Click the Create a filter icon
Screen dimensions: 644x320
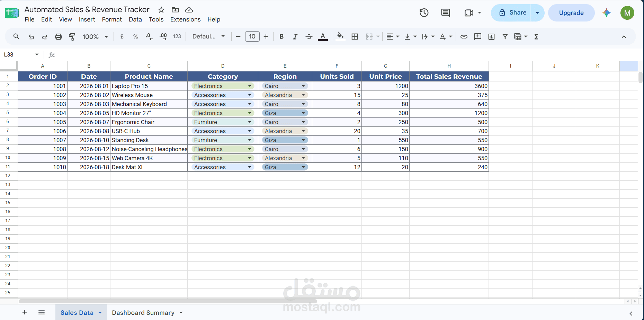[x=505, y=37]
